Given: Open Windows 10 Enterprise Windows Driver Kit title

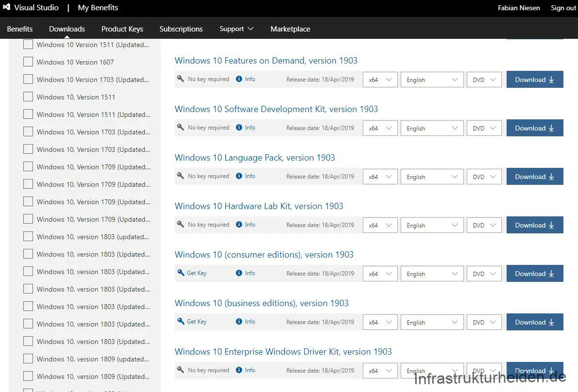Looking at the screenshot, I should pyautogui.click(x=283, y=352).
